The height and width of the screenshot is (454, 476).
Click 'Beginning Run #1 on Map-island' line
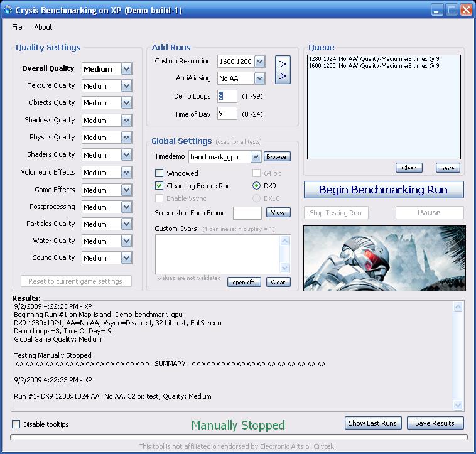pos(98,315)
